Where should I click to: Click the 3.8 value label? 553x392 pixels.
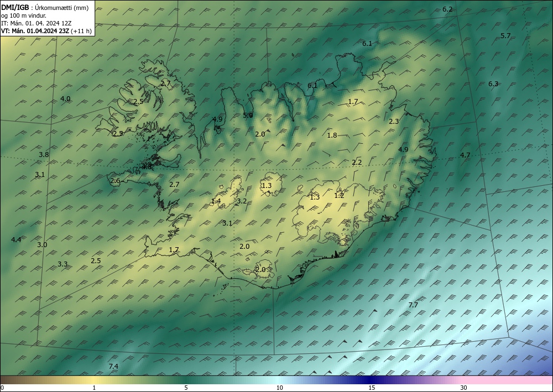click(44, 154)
